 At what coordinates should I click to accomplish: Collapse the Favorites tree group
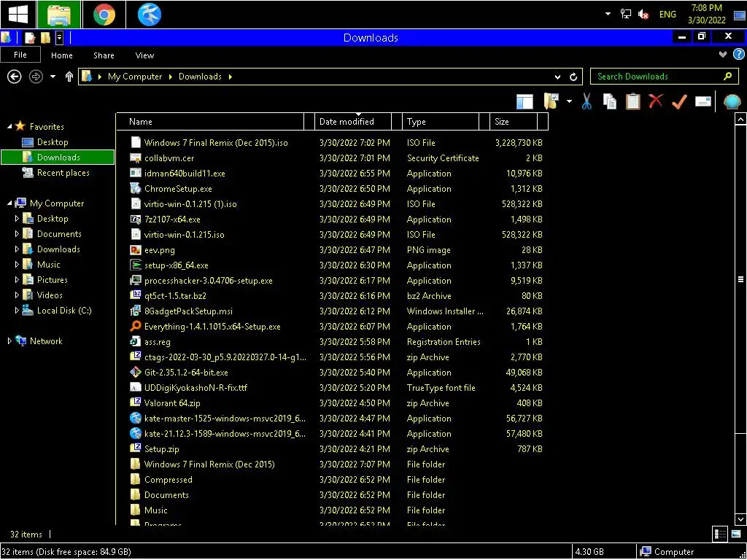(x=9, y=127)
